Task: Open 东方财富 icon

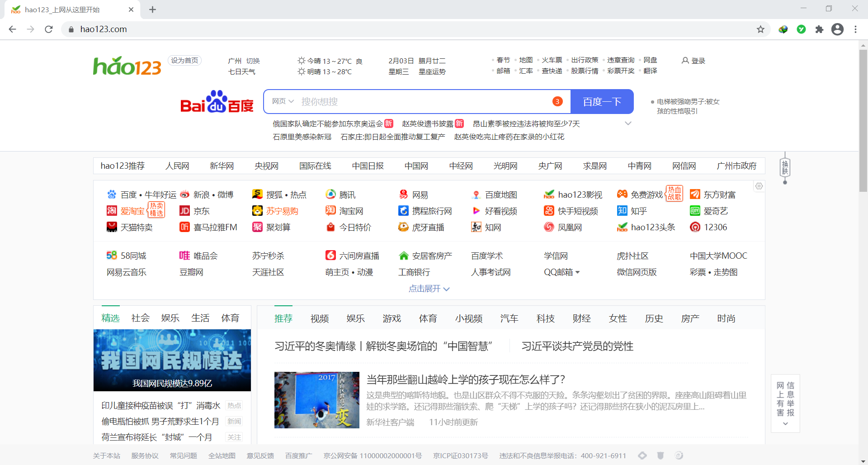Action: click(x=695, y=195)
